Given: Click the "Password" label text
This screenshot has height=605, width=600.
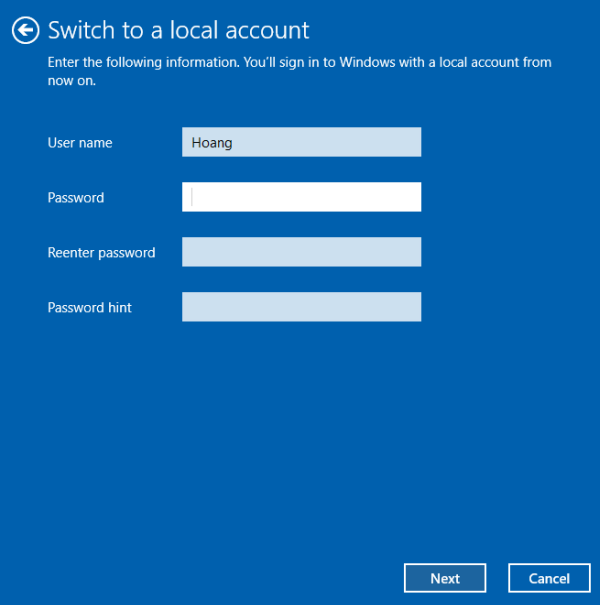Looking at the screenshot, I should click(x=76, y=198).
